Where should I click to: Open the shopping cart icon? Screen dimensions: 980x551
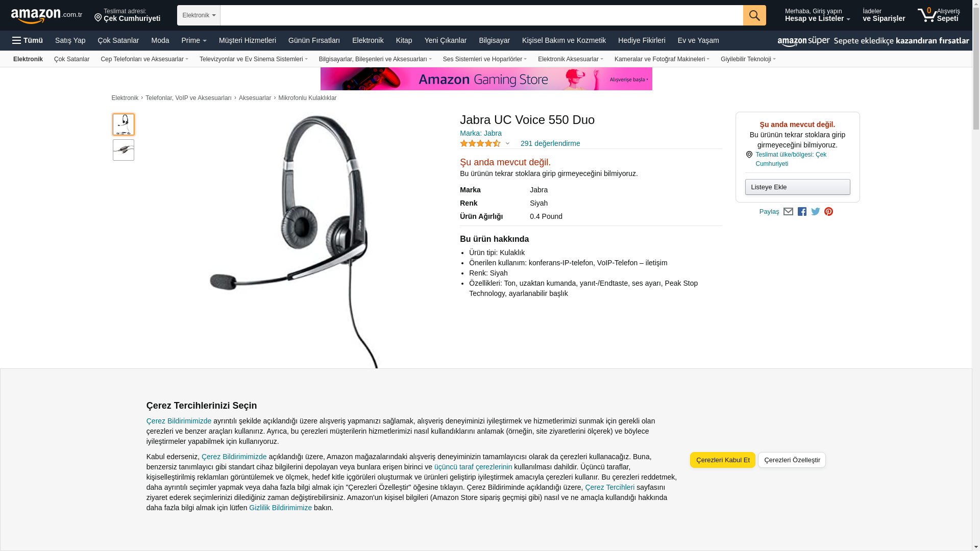pos(938,15)
